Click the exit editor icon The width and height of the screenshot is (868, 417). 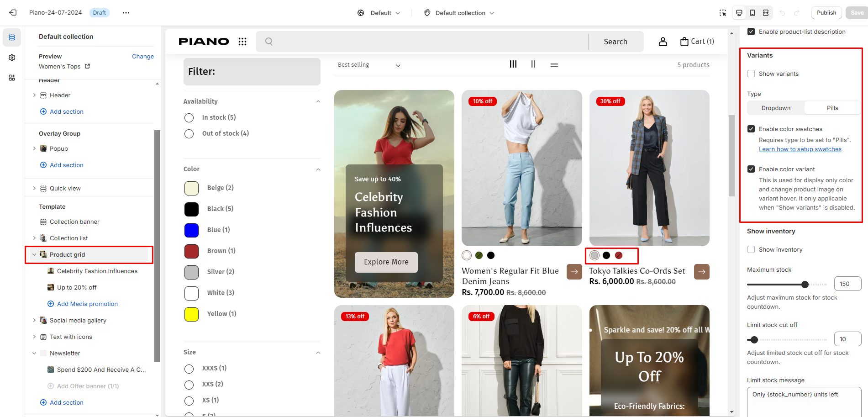click(13, 13)
